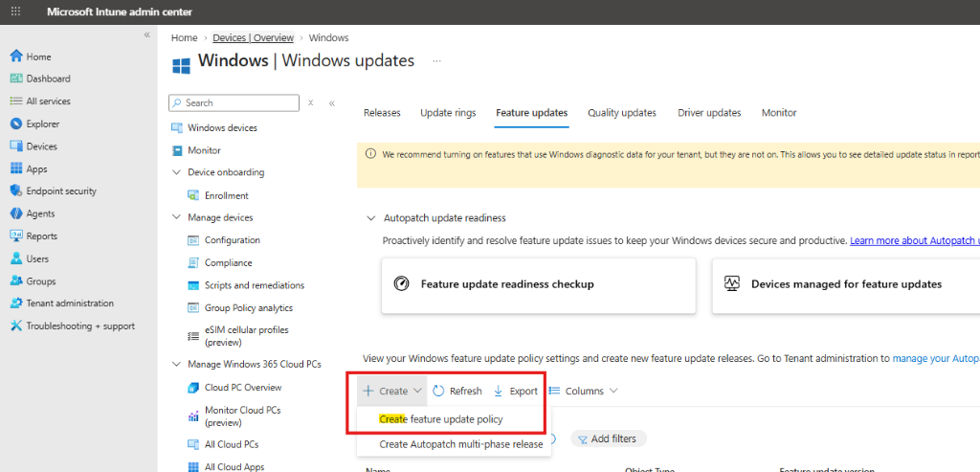Screen dimensions: 980x472
Task: Open the Group Policy analytics icon
Action: tap(193, 307)
